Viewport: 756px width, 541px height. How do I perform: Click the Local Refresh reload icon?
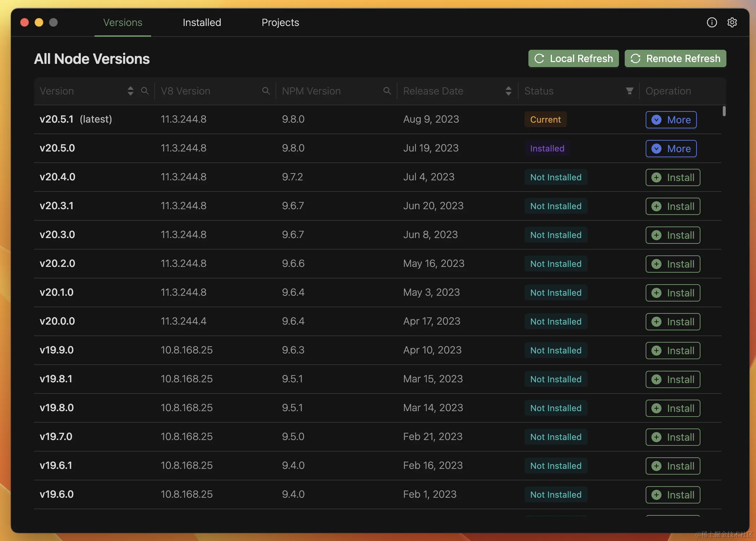point(539,58)
